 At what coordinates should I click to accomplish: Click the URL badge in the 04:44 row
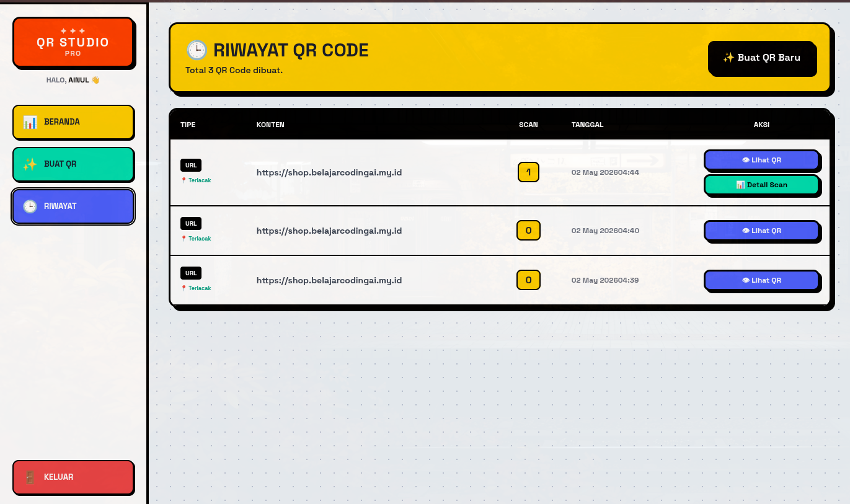pos(191,166)
